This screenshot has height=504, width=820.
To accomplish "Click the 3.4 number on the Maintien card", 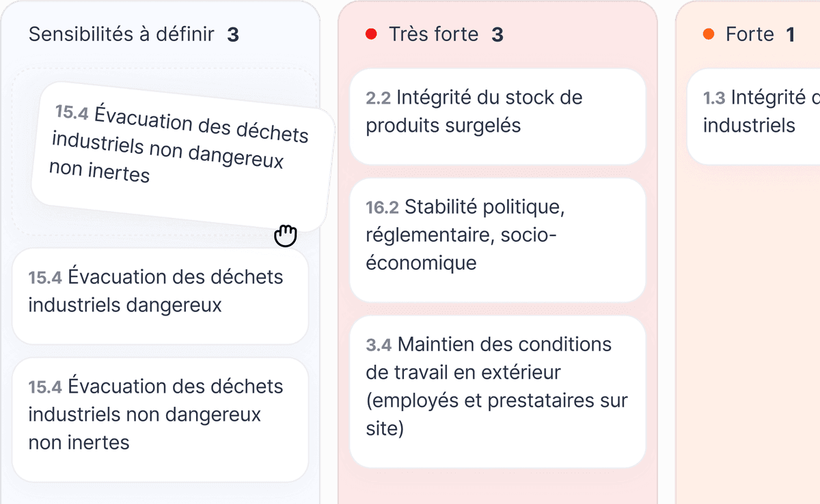I will (379, 346).
